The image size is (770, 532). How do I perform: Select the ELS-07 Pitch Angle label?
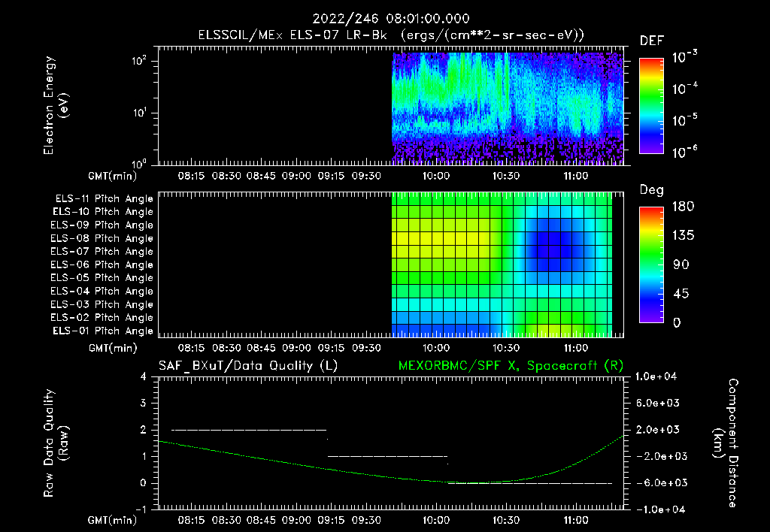(102, 252)
